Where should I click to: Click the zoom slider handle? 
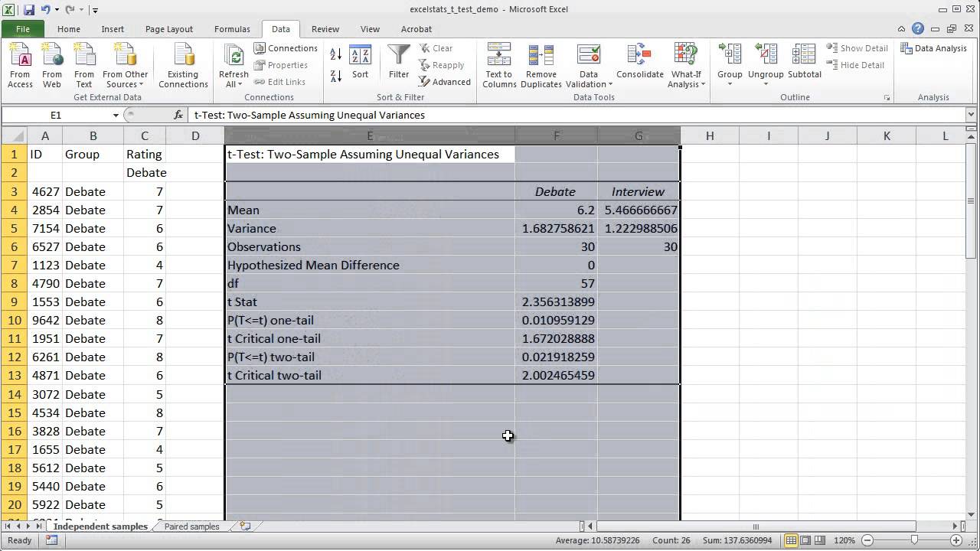click(x=914, y=540)
